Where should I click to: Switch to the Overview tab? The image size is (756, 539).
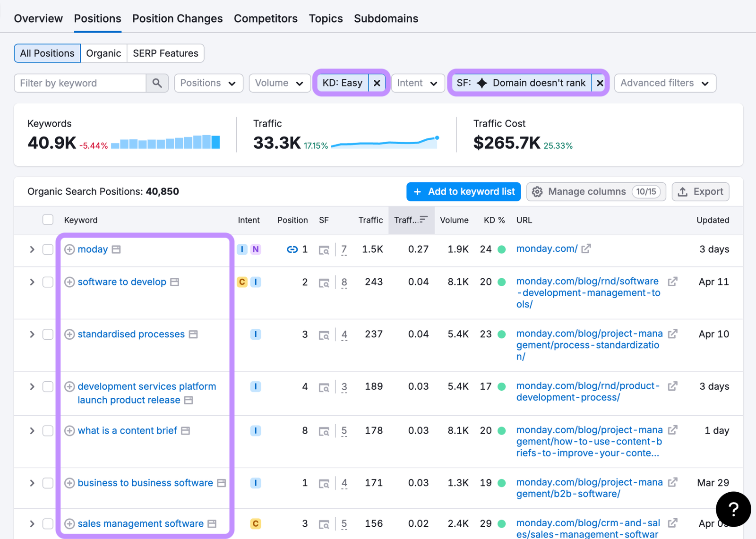pyautogui.click(x=38, y=18)
